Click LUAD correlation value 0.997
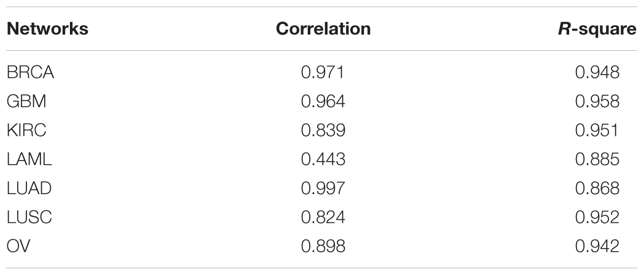644x275 pixels. click(x=323, y=188)
